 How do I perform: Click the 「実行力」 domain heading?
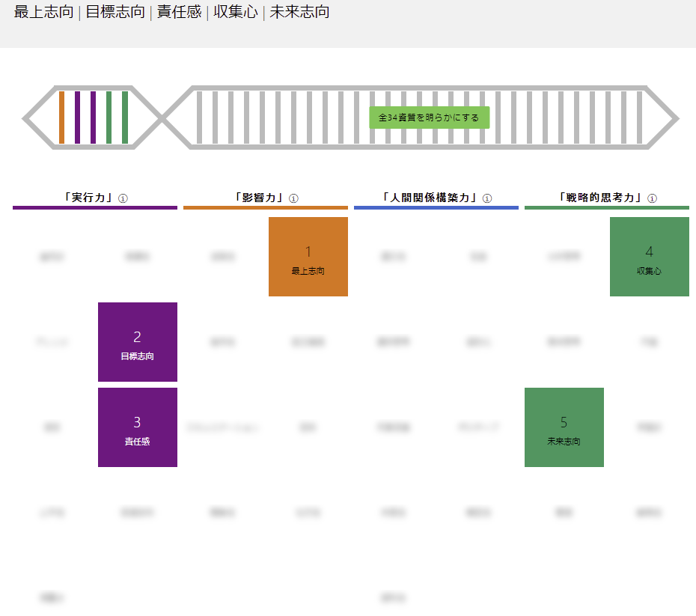[x=89, y=198]
